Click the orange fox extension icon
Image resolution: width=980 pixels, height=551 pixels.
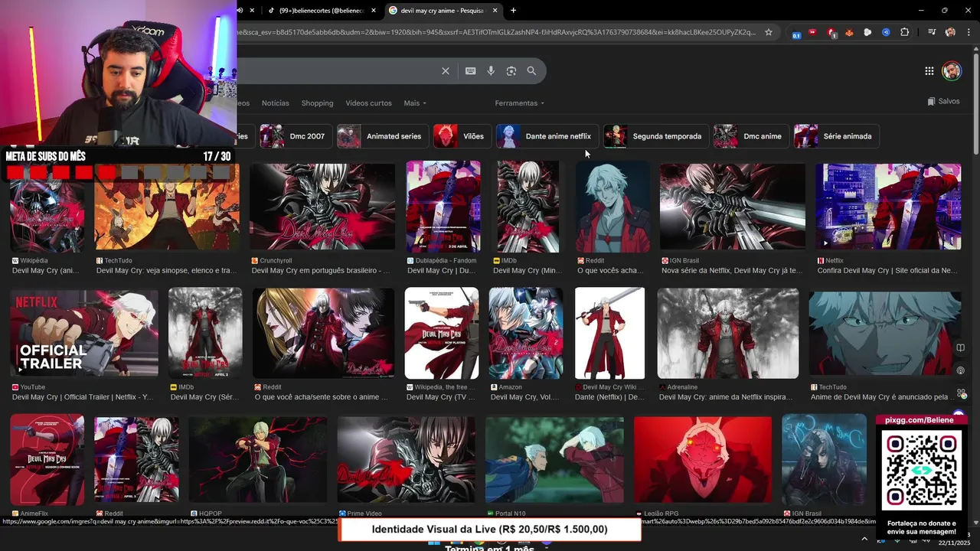(849, 32)
